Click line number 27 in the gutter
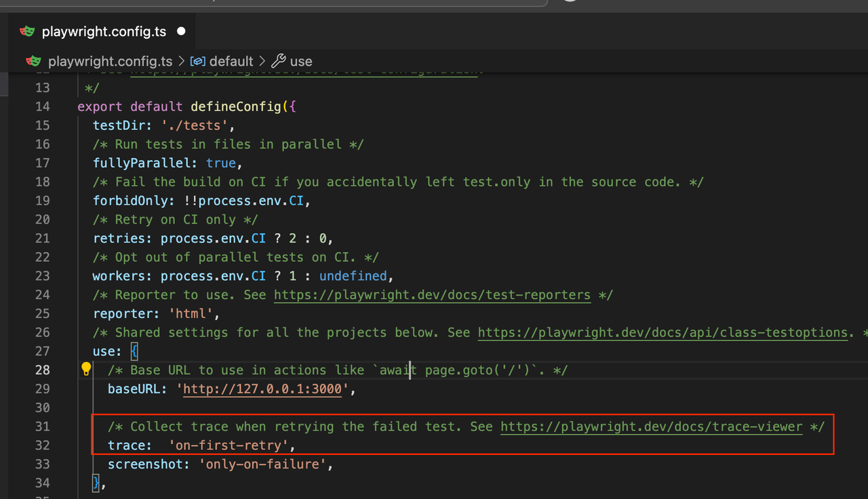Screen dimensions: 868x499 [x=42, y=351]
